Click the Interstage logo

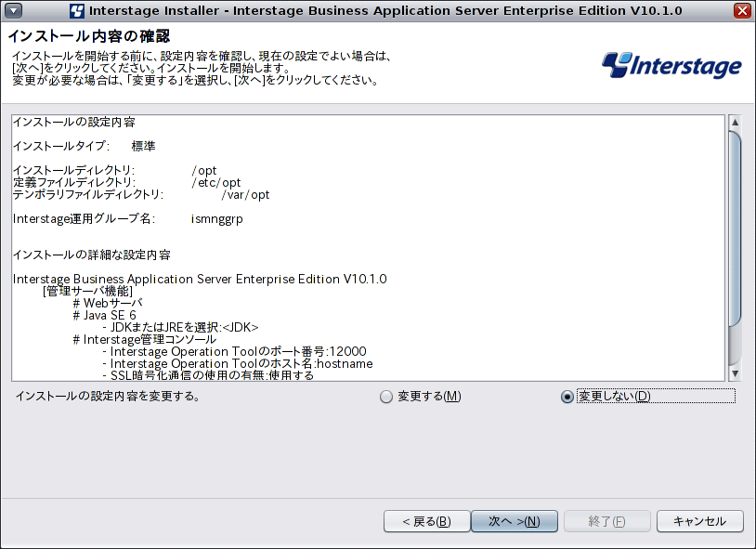point(671,65)
